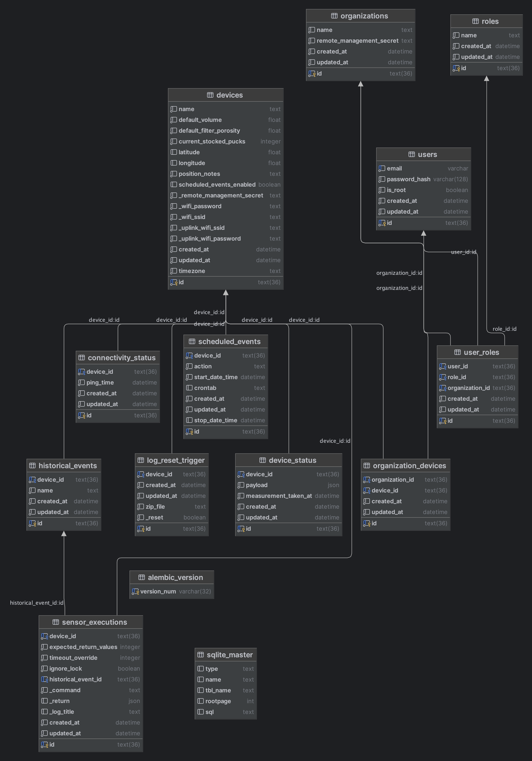The image size is (532, 761).
Task: Click the grid icon on the sqlite_master header
Action: (x=201, y=655)
